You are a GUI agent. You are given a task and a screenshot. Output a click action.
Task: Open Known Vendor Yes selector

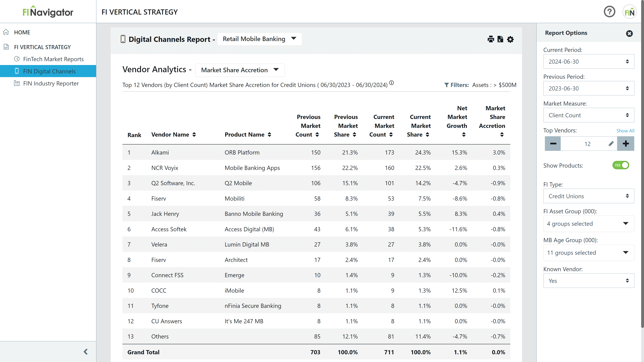pyautogui.click(x=589, y=281)
